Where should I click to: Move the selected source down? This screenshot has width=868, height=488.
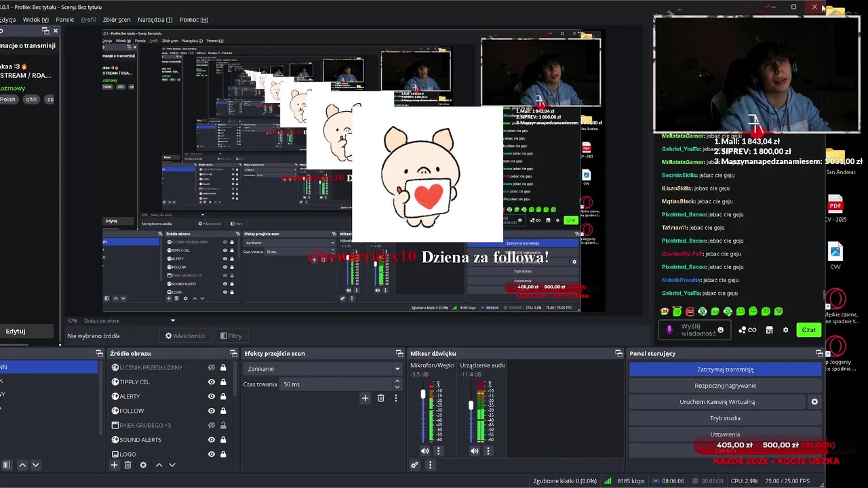[172, 465]
